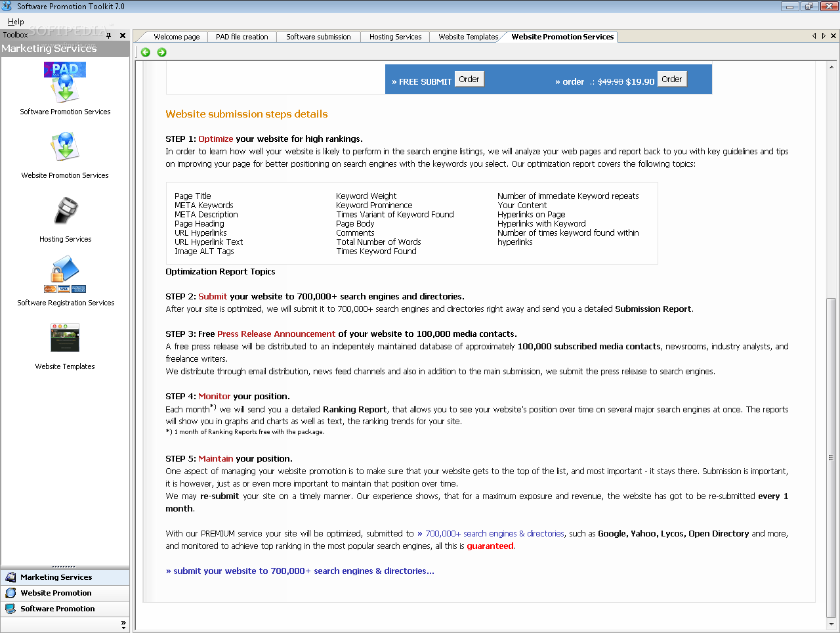840x633 pixels.
Task: Open Software Promotion Services PAD icon
Action: tap(65, 82)
